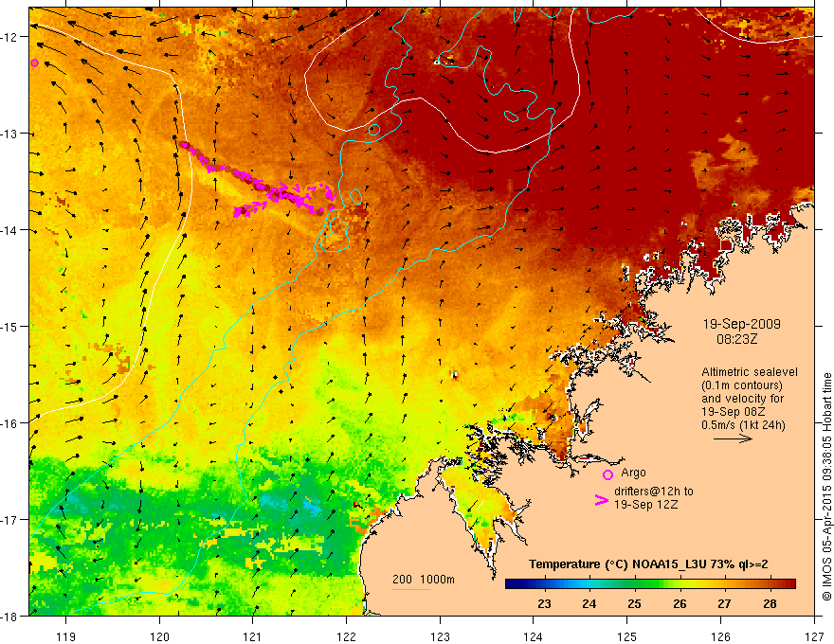Screen dimensions: 834x644
Task: Click the Temperature NOAA15_L3U colorbar title
Action: 648,564
